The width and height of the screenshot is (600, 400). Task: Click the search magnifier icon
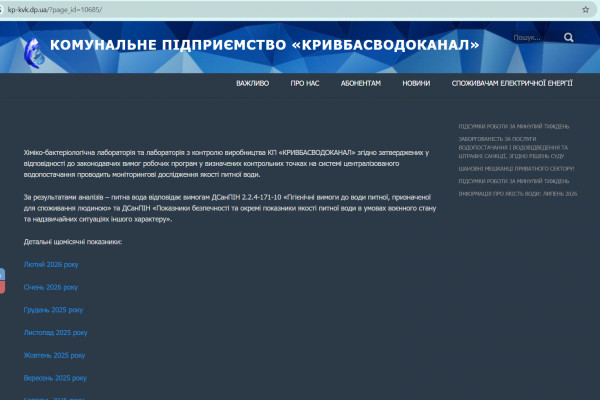[x=569, y=38]
